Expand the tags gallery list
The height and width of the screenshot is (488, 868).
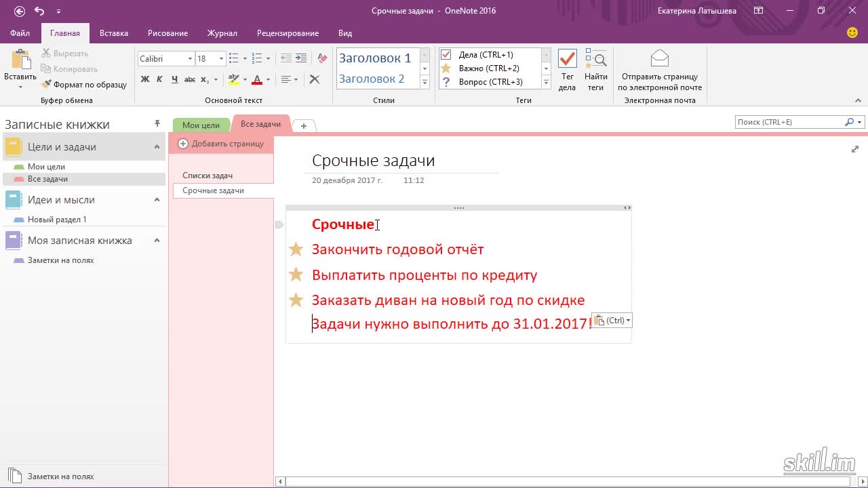click(546, 83)
